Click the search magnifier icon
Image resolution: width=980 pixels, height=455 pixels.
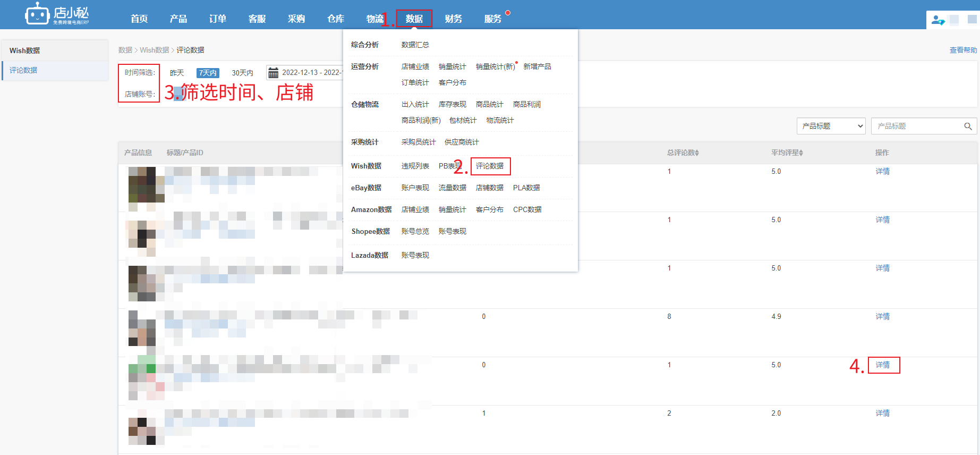click(x=968, y=127)
